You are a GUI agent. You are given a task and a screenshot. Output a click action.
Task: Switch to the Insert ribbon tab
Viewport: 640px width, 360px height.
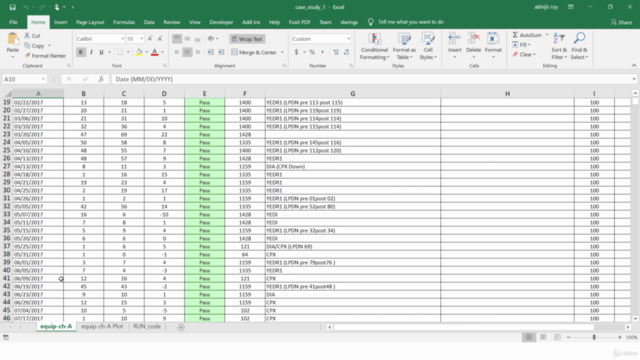pyautogui.click(x=60, y=22)
